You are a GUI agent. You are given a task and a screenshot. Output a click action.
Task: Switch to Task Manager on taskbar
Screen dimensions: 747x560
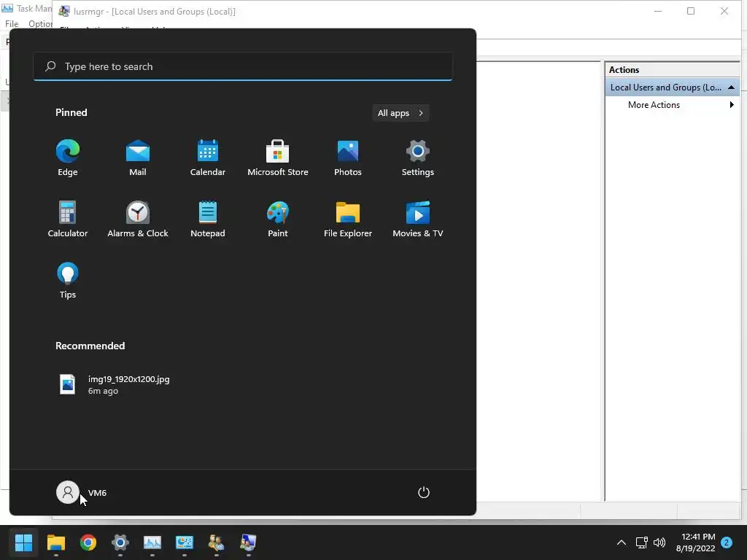pyautogui.click(x=152, y=542)
